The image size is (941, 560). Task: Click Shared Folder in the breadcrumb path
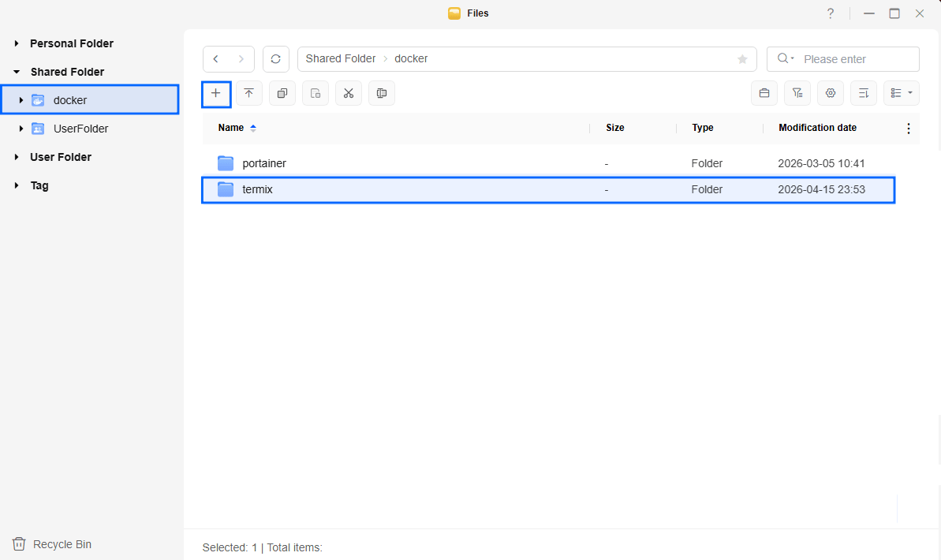pos(341,59)
